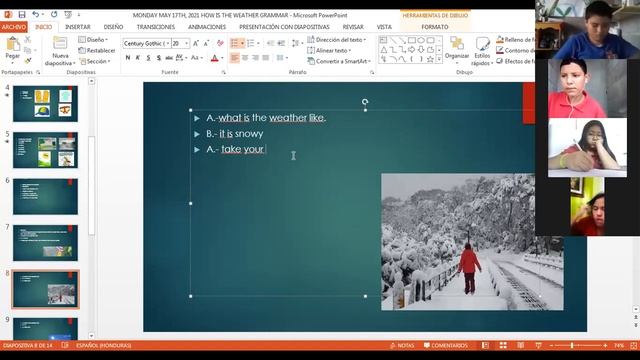Open NOTAS pane from status bar
The image size is (640, 360).
[402, 345]
